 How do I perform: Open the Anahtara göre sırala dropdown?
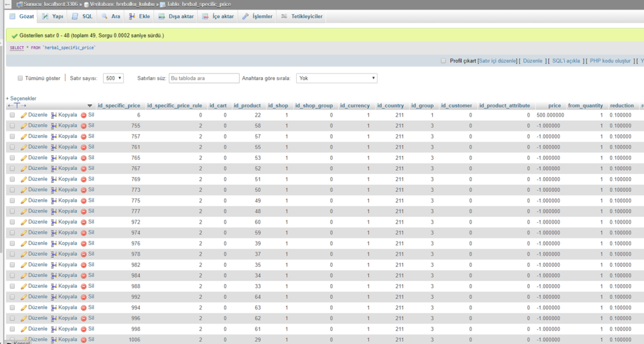point(336,78)
